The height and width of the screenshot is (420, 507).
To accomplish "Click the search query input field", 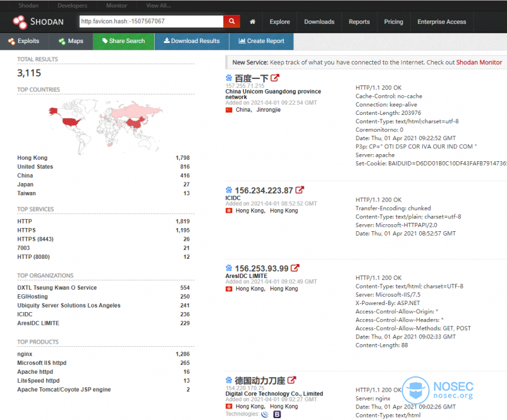I will point(151,21).
